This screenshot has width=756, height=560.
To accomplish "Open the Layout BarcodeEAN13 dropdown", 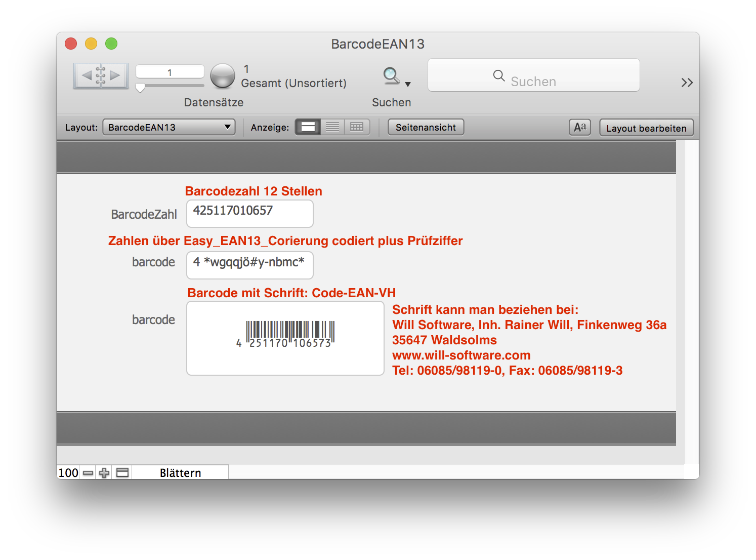I will [x=169, y=127].
